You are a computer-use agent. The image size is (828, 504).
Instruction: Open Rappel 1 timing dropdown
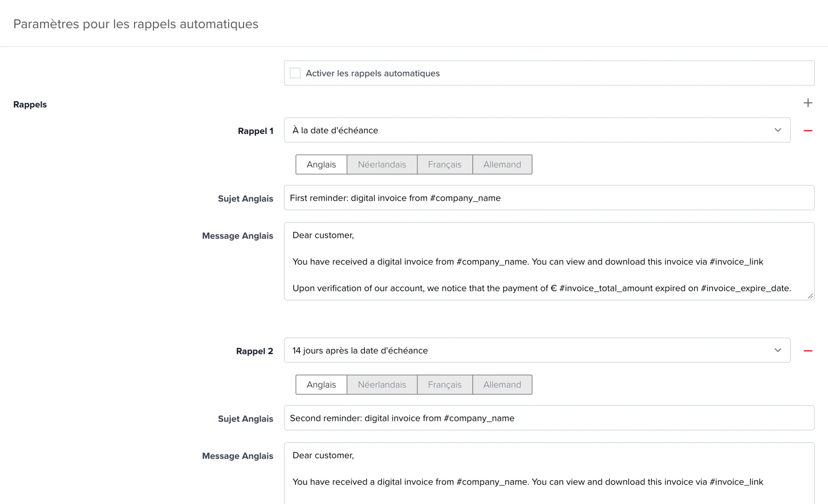click(537, 130)
